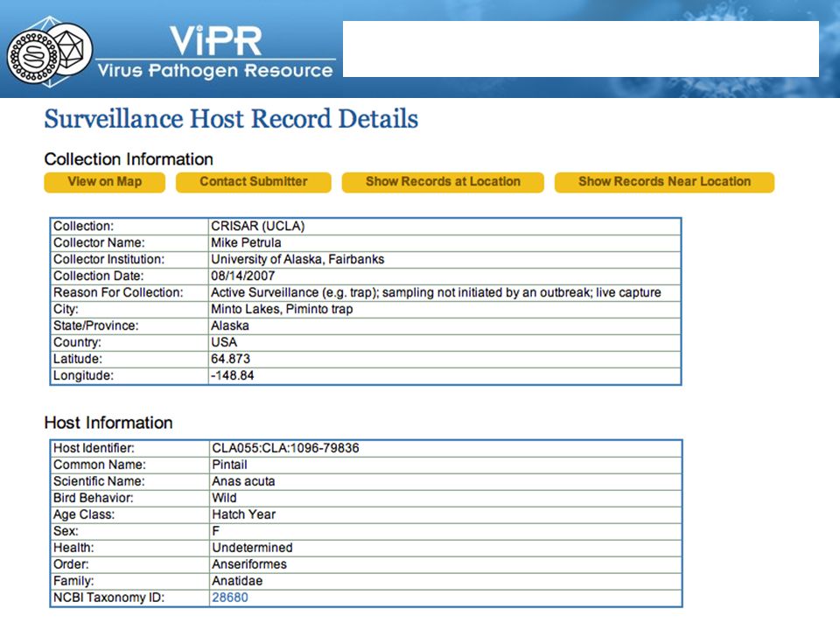Screen dimensions: 840x630
Task: Click the Collector Institution: label
Action: [x=108, y=259]
